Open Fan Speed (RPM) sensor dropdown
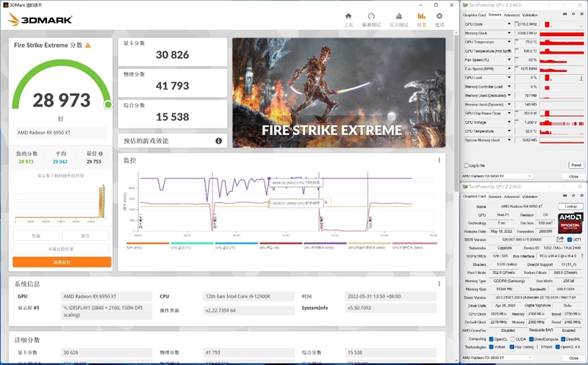The width and height of the screenshot is (588, 365). coord(509,68)
